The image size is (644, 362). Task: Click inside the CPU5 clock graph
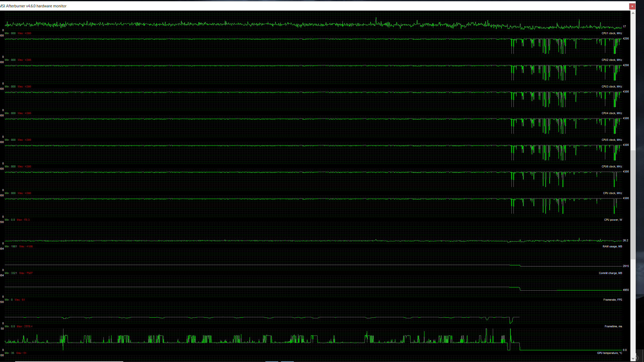pyautogui.click(x=252, y=153)
